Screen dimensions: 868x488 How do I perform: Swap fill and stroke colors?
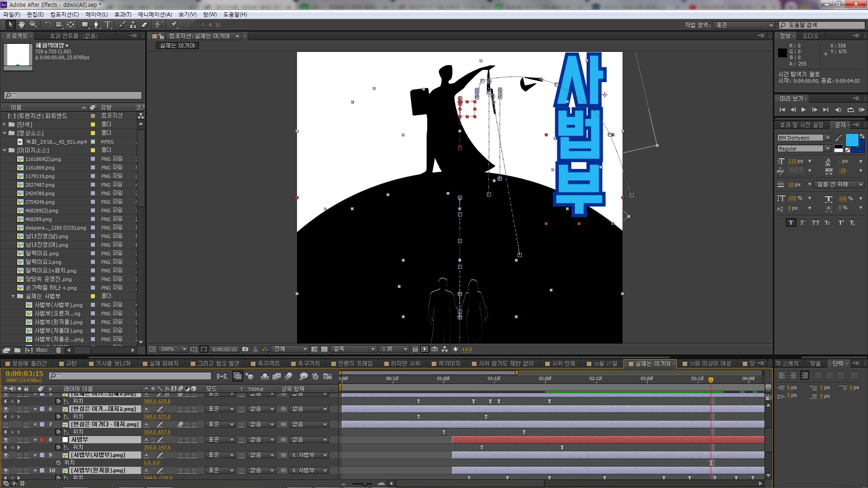coord(862,136)
